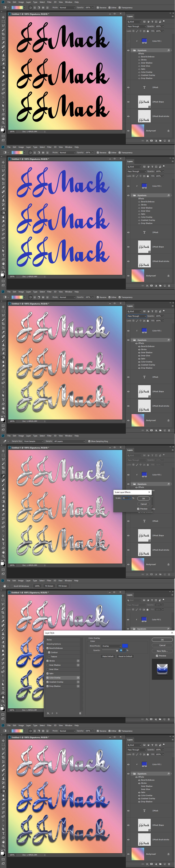175x868 pixels.
Task: Open Window menu in the blue-lettering window
Action: 69,147
